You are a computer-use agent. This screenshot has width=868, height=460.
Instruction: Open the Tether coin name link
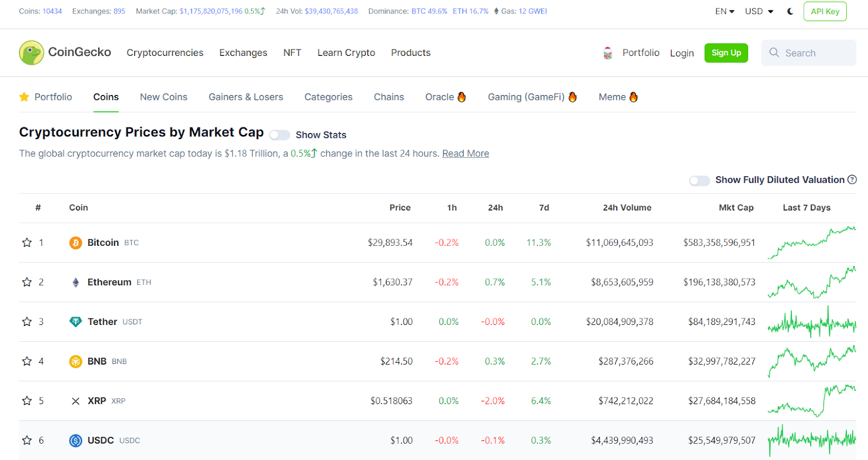click(102, 322)
